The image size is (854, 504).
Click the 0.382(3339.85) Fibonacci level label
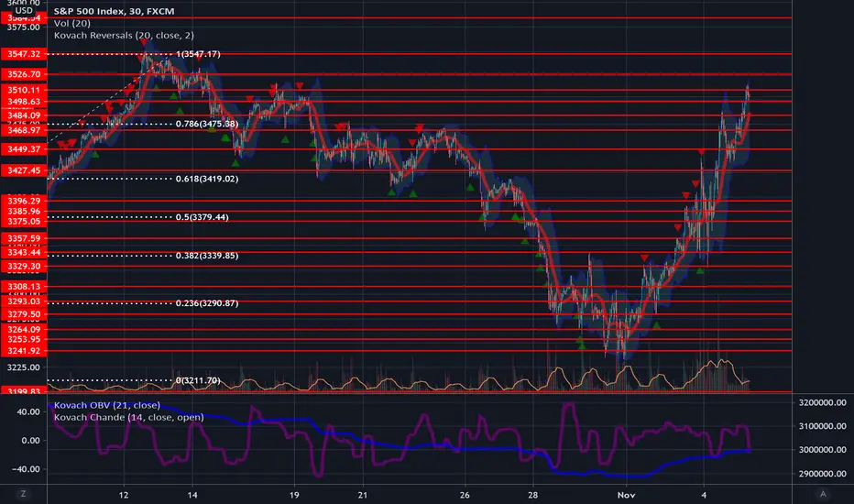click(207, 256)
